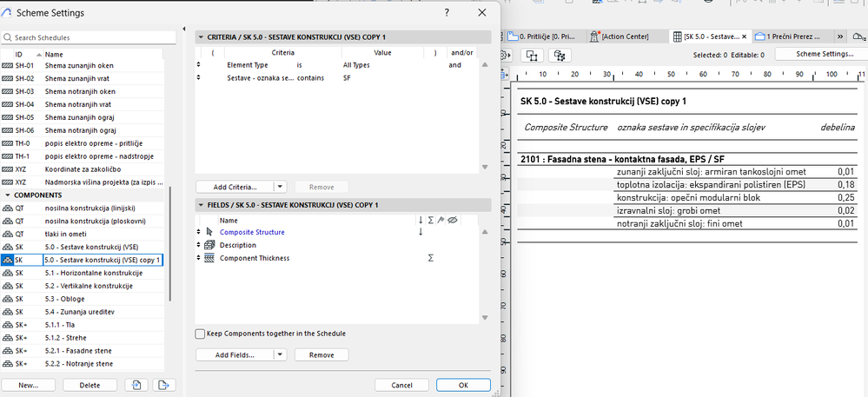Image resolution: width=868 pixels, height=397 pixels.
Task: Select SK 5.2 - Vertikalne konstrukcije row
Action: (x=82, y=286)
